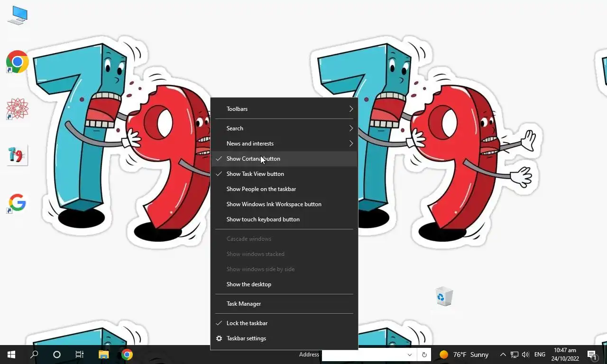Viewport: 607px width, 364px height.
Task: Uncheck Show Cortana button
Action: (284, 159)
